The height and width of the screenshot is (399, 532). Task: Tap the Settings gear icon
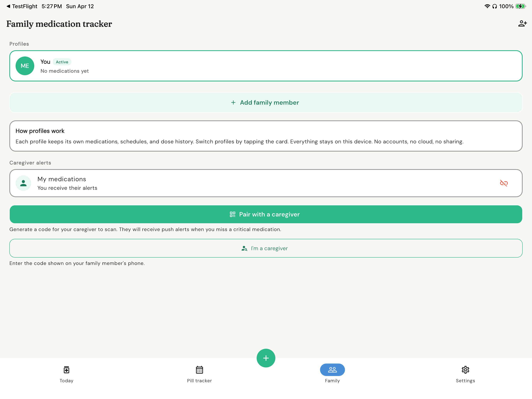[465, 370]
